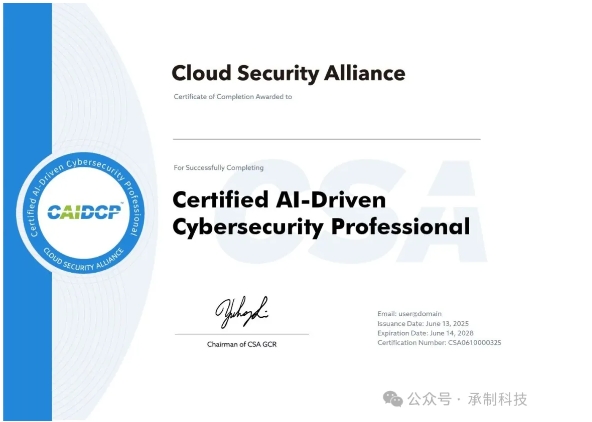The height and width of the screenshot is (422, 592).
Task: Click the '公众号 · 承制科技' watermark text
Action: point(467,399)
